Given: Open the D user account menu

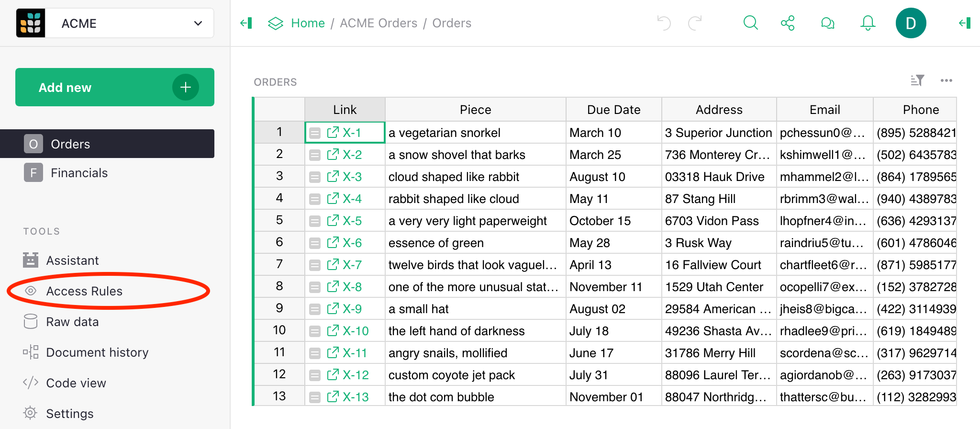Looking at the screenshot, I should [x=911, y=23].
